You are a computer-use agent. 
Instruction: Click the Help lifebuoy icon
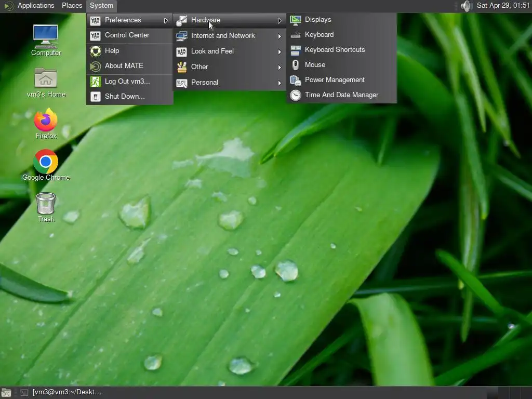click(96, 51)
